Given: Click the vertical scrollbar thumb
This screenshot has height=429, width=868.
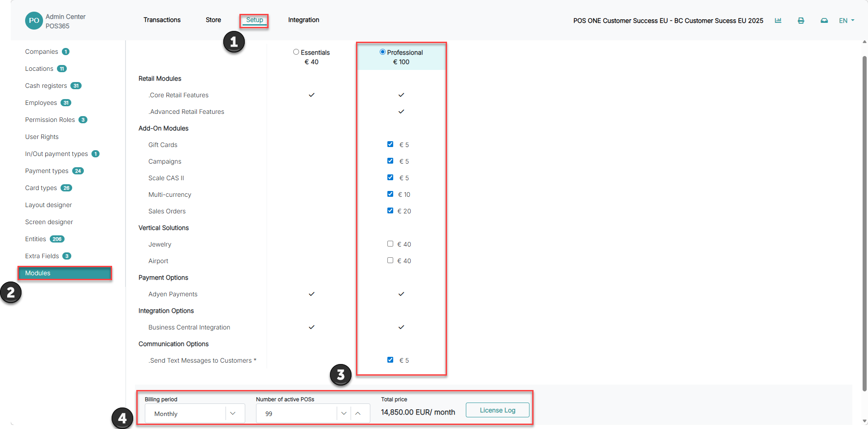Looking at the screenshot, I should point(864,224).
